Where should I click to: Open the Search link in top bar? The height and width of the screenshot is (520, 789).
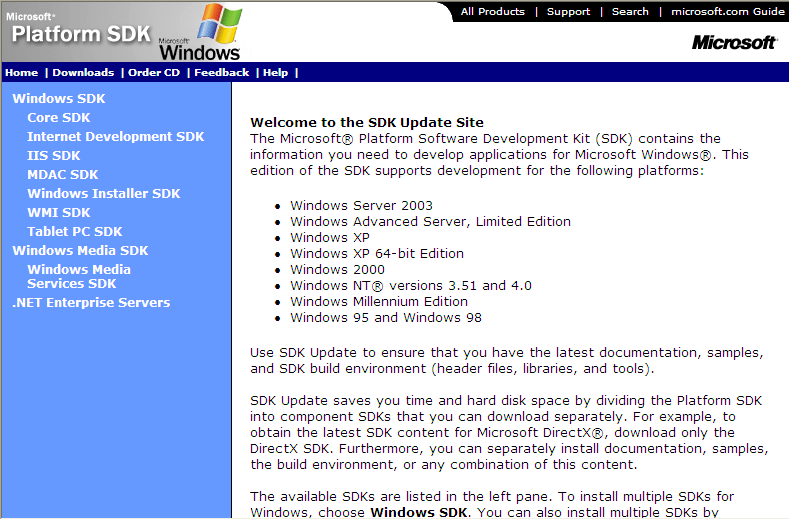pos(630,12)
